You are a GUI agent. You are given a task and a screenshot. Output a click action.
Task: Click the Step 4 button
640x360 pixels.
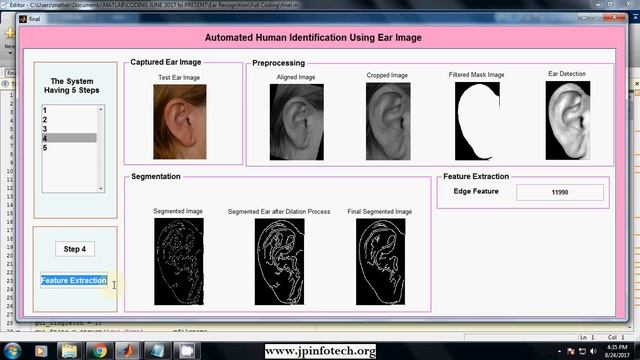(75, 249)
